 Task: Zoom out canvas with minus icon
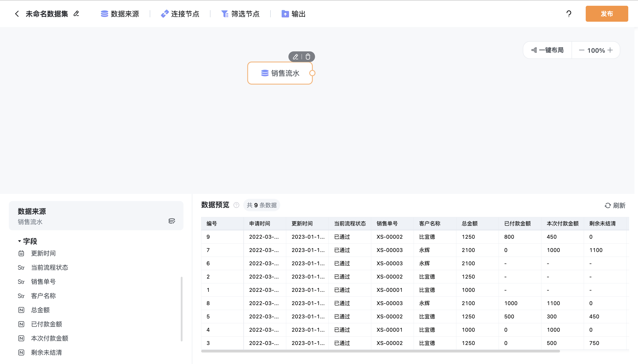pos(582,50)
